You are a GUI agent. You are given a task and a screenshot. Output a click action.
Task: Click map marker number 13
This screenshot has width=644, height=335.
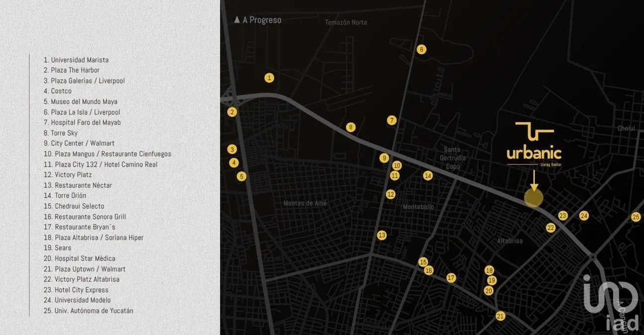coord(382,236)
